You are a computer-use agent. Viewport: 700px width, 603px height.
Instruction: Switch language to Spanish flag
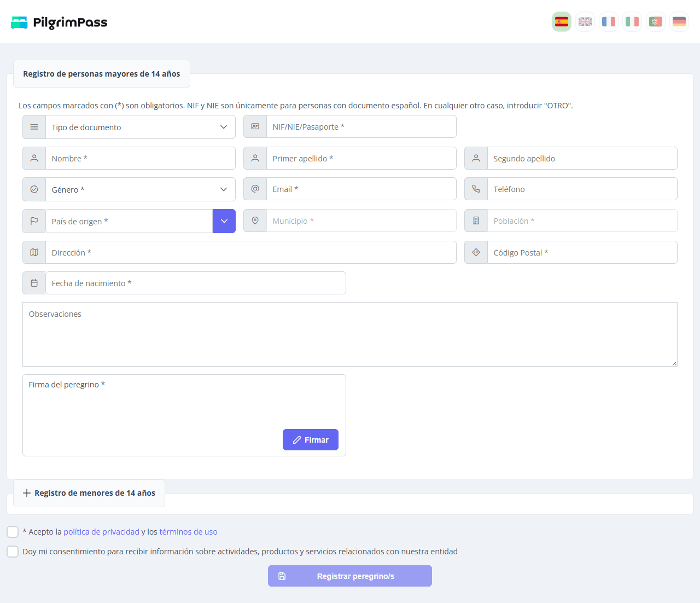[562, 22]
